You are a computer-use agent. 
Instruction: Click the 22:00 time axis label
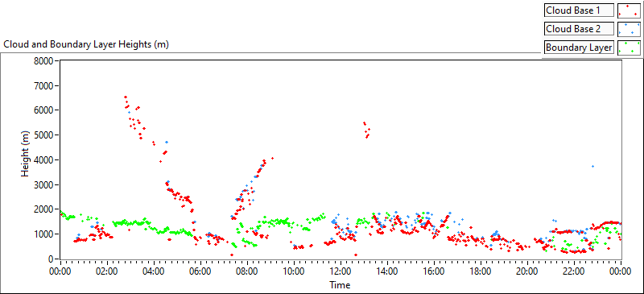coord(574,271)
